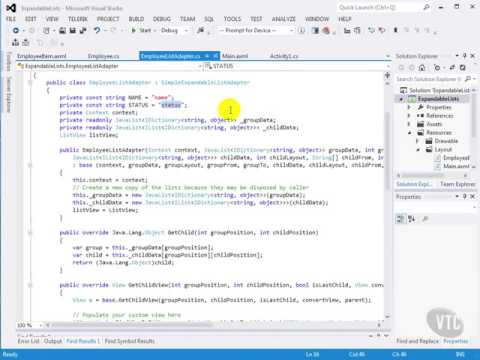Open the FILE menu
Image resolution: width=480 pixels, height=360 pixels.
(x=11, y=19)
